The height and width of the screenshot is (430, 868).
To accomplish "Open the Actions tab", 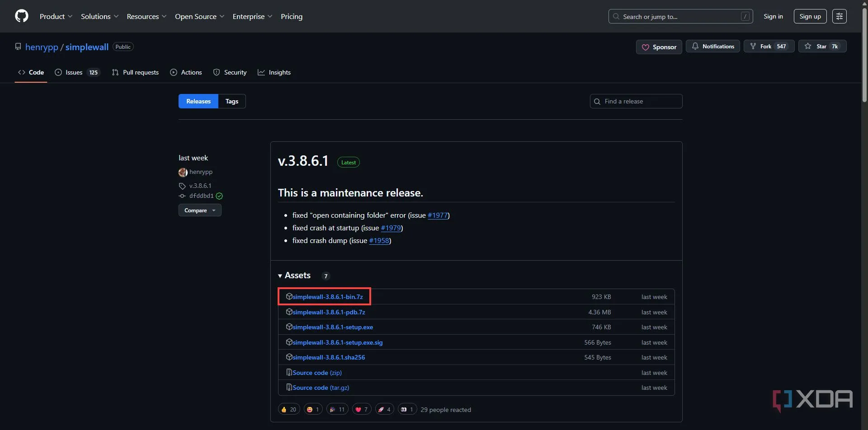I will tap(186, 72).
